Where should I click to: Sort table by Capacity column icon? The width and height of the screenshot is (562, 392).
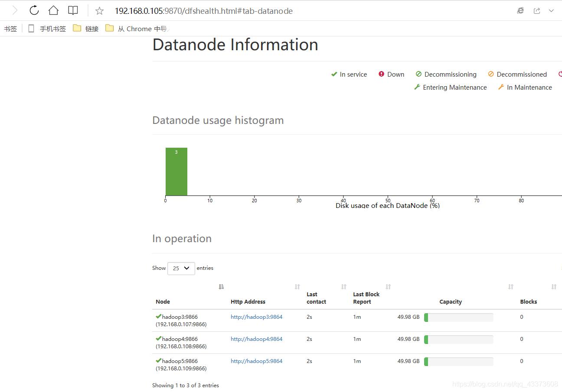tap(510, 287)
